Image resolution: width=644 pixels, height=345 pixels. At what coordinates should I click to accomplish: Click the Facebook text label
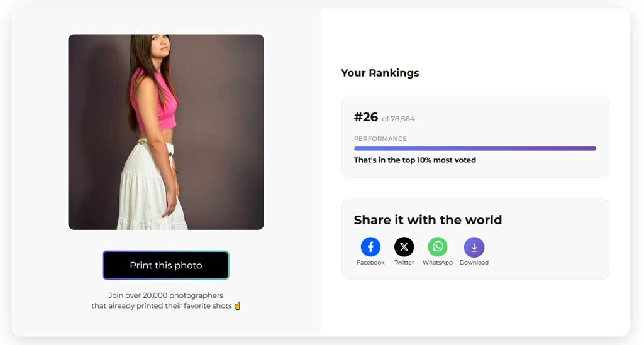370,263
